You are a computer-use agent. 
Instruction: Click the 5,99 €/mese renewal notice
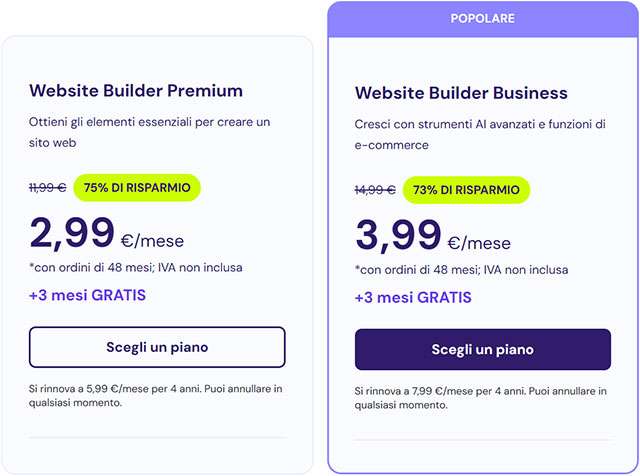click(156, 395)
